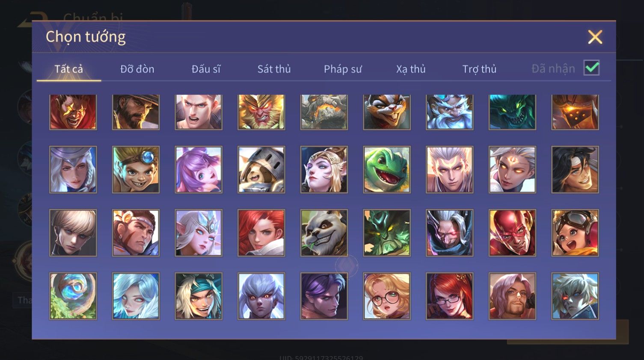This screenshot has width=644, height=360.
Task: Choose the cowboy hat gunslinger hero
Action: [x=136, y=112]
